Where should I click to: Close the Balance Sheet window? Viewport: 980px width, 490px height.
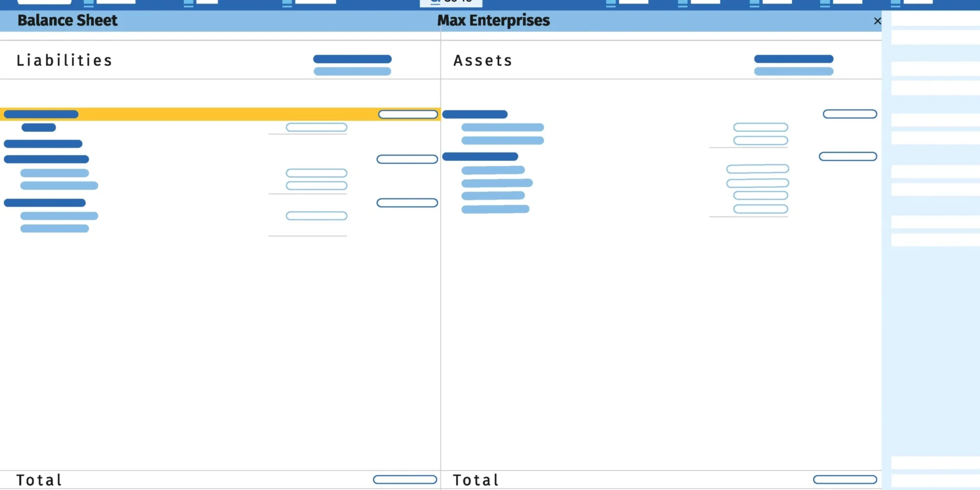877,21
